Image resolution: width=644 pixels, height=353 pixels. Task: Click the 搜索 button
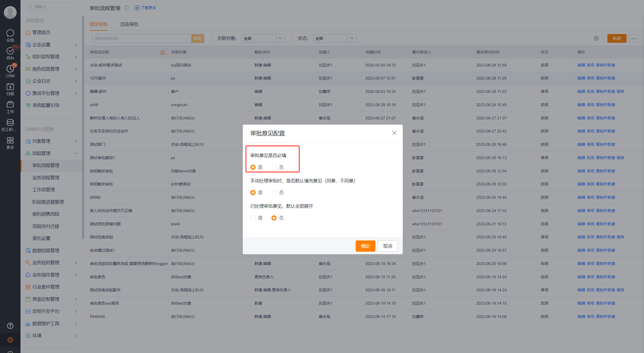point(198,38)
